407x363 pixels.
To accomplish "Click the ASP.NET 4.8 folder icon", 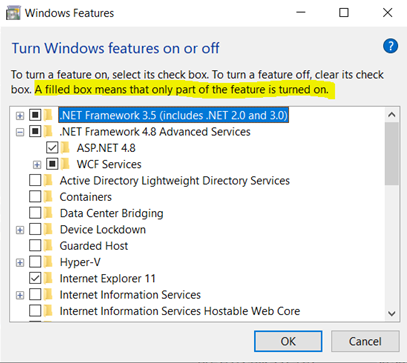I will coord(66,148).
